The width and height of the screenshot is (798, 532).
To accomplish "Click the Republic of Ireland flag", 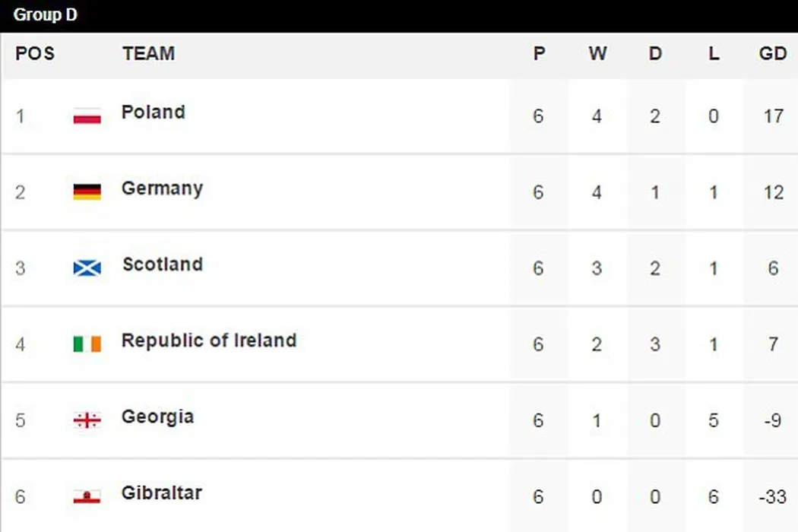I will pyautogui.click(x=87, y=344).
